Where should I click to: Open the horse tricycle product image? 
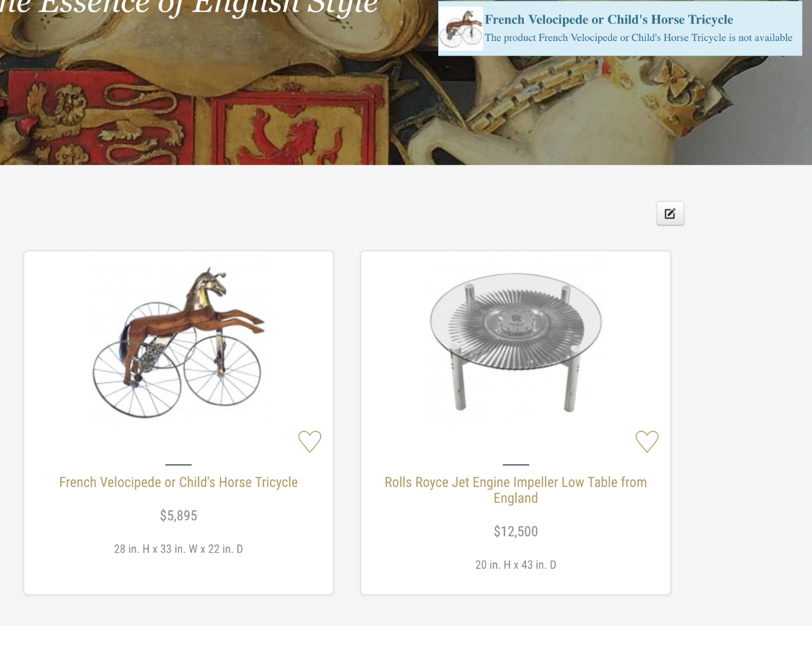(x=178, y=342)
